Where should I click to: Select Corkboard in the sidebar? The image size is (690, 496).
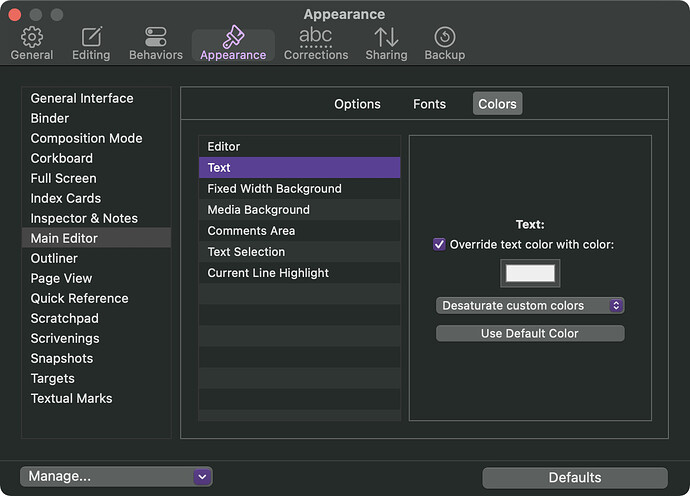pos(96,158)
